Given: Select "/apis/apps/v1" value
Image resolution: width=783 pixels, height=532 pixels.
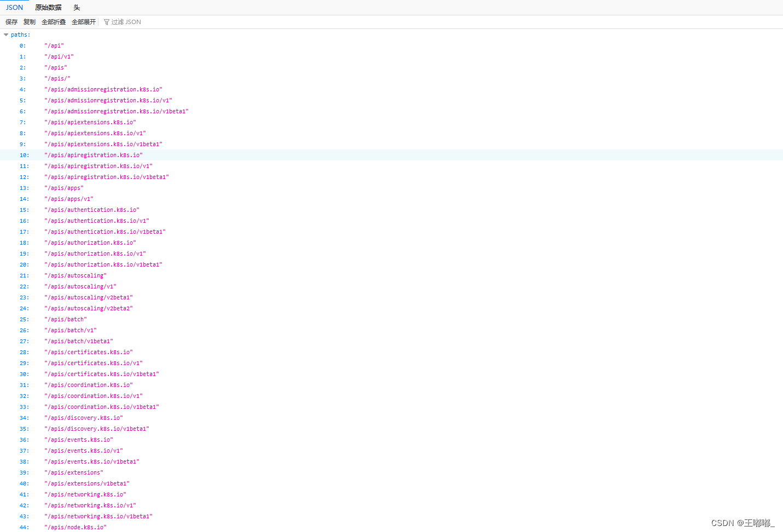Looking at the screenshot, I should (x=69, y=199).
